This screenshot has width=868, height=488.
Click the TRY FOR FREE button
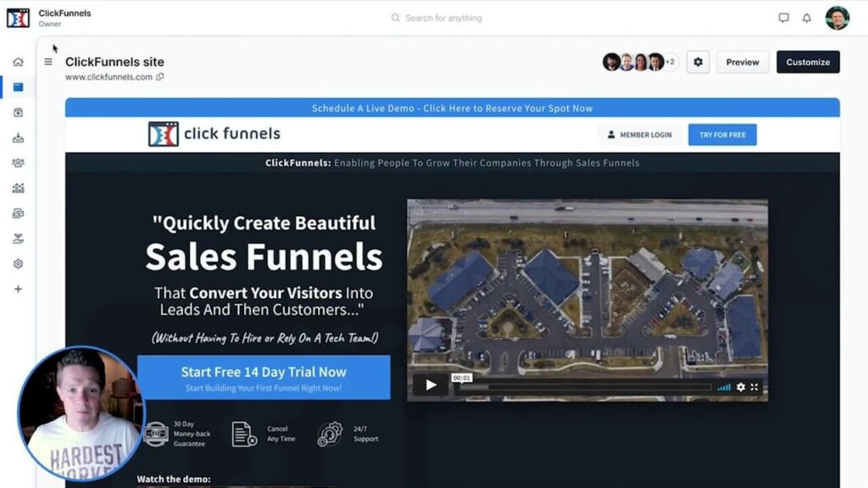(x=722, y=135)
